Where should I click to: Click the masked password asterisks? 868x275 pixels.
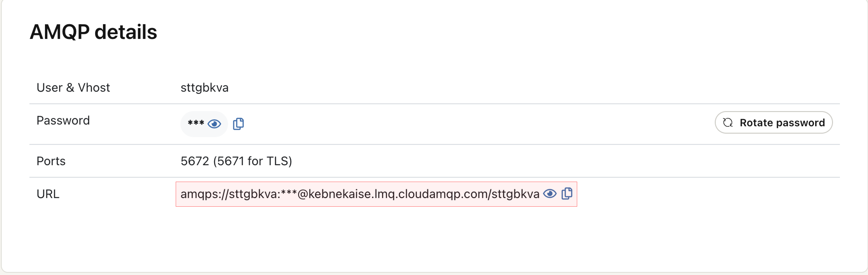196,123
